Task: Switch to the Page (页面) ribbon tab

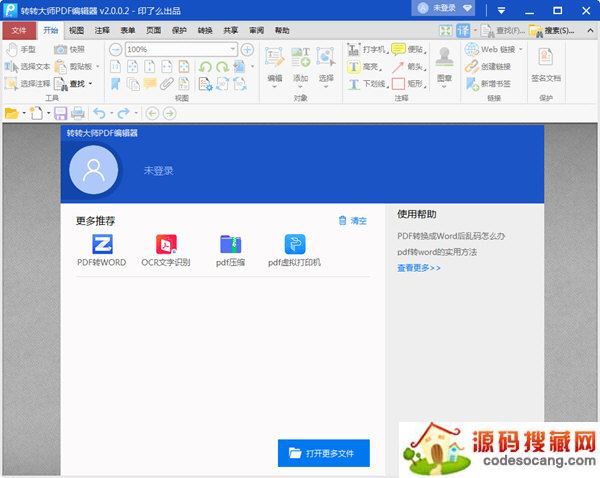Action: point(153,30)
